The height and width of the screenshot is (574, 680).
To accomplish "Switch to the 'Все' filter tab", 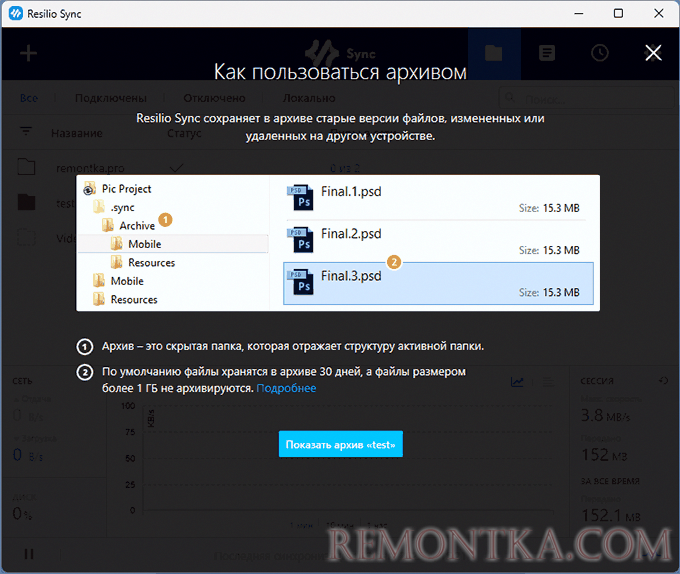I will pyautogui.click(x=29, y=98).
